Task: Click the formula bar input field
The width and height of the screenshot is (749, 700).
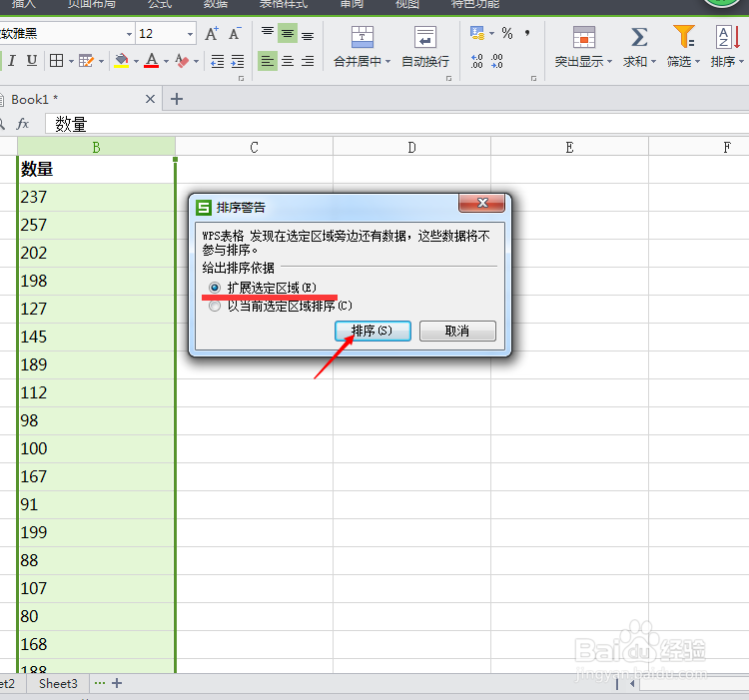Action: (x=396, y=124)
